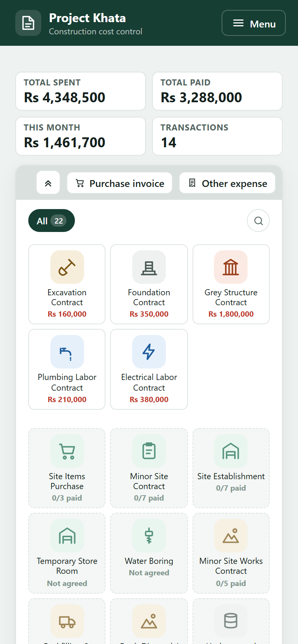
Task: Create a Purchase invoice
Action: click(x=120, y=183)
